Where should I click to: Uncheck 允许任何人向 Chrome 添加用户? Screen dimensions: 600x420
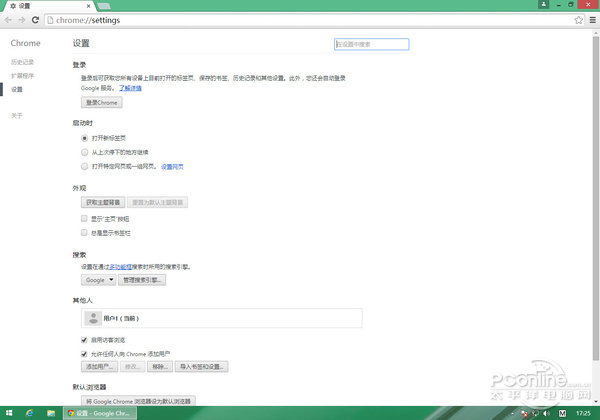point(84,354)
